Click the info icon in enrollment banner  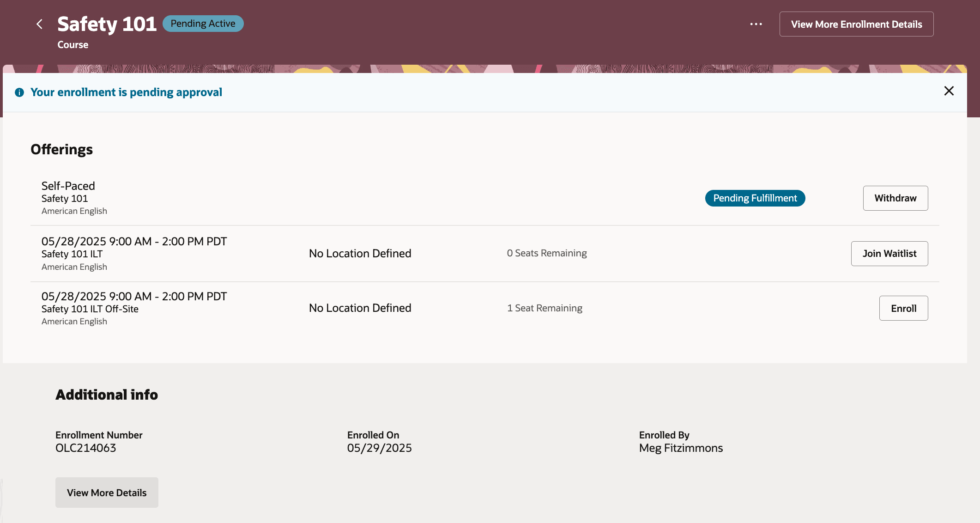tap(19, 92)
